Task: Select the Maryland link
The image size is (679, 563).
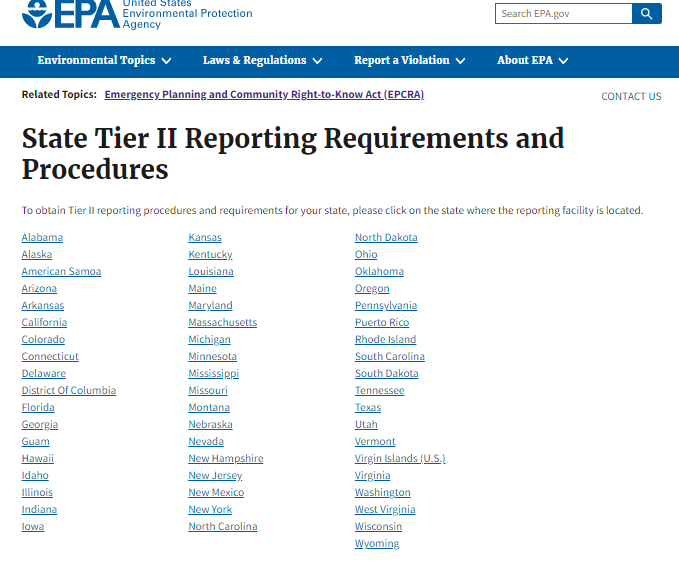Action: [210, 305]
